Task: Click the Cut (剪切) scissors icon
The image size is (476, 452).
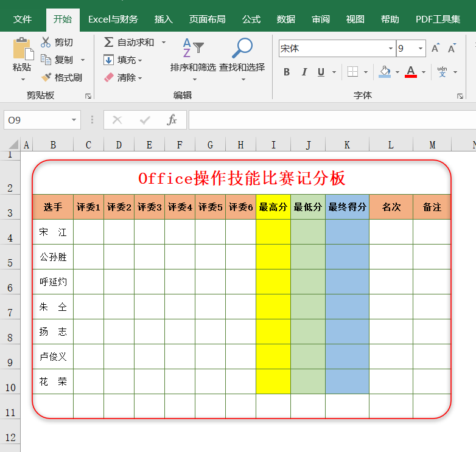Action: [46, 43]
